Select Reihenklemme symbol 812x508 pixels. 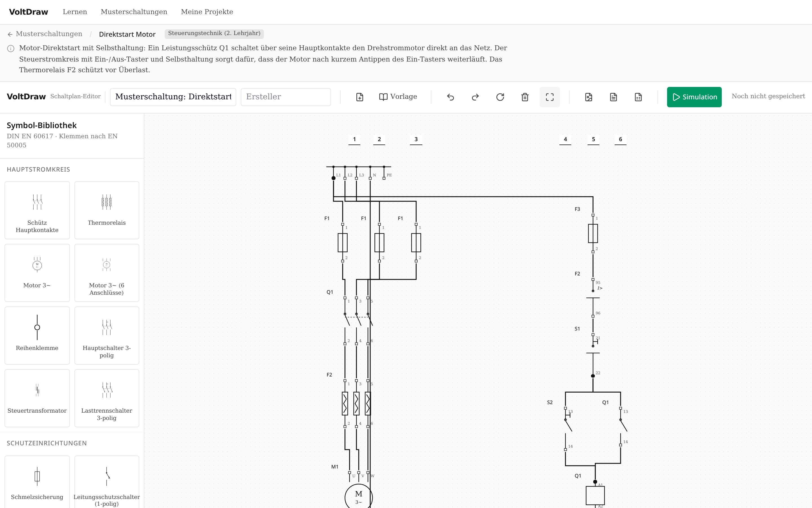tap(37, 336)
